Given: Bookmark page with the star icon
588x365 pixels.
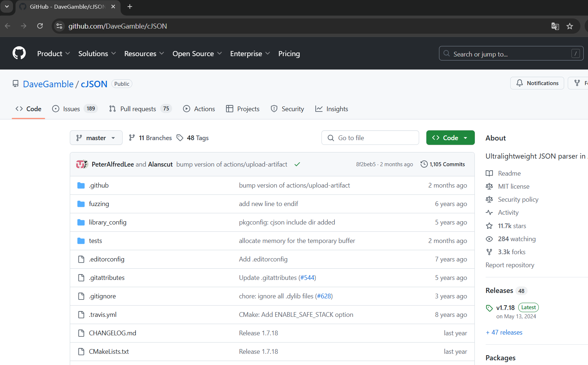Looking at the screenshot, I should tap(570, 26).
